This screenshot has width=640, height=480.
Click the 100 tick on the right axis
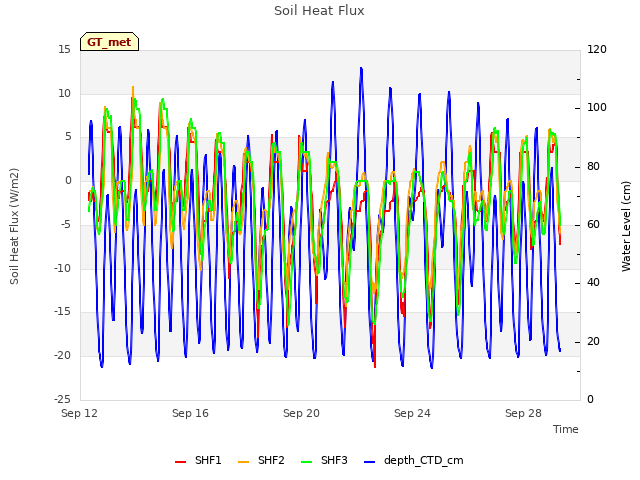[597, 108]
